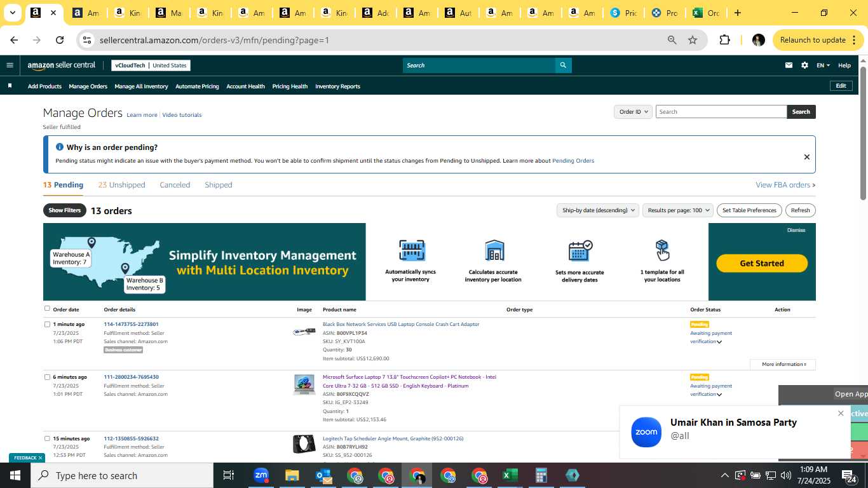Open the Inventory Reports menu item

(337, 86)
